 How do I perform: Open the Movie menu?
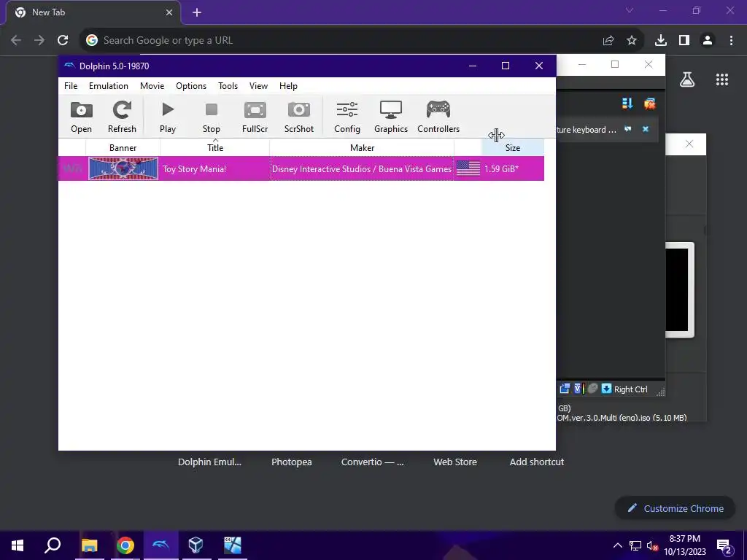pyautogui.click(x=152, y=86)
